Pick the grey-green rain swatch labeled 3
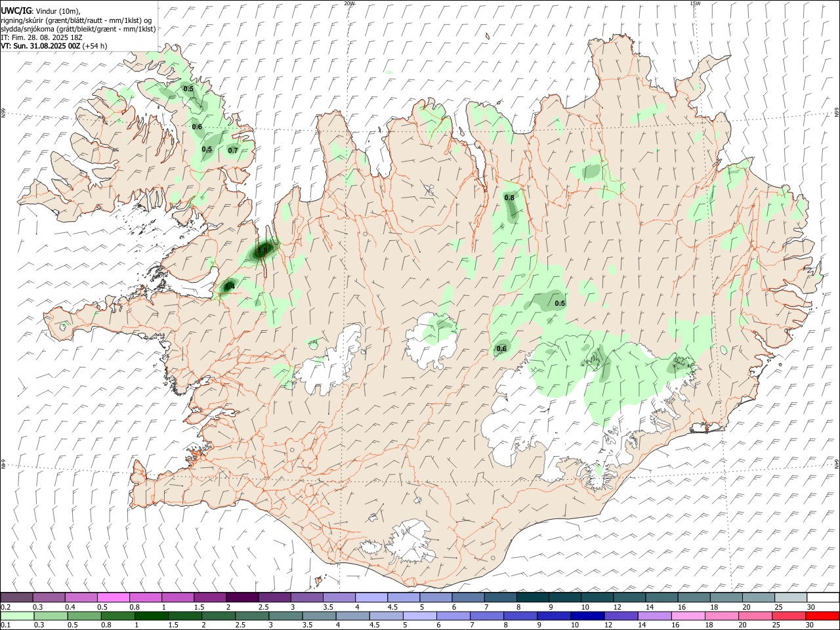Viewport: 840px width, 630px height. [285, 616]
